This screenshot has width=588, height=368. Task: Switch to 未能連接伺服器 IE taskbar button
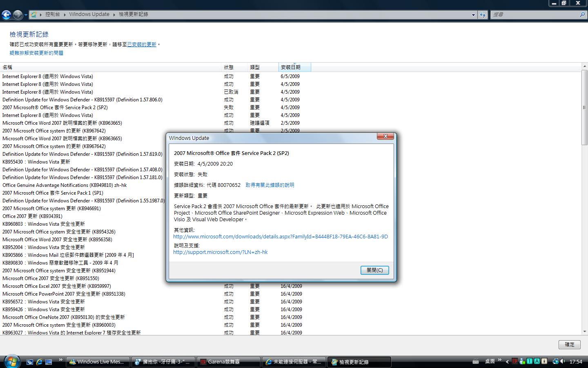click(293, 362)
